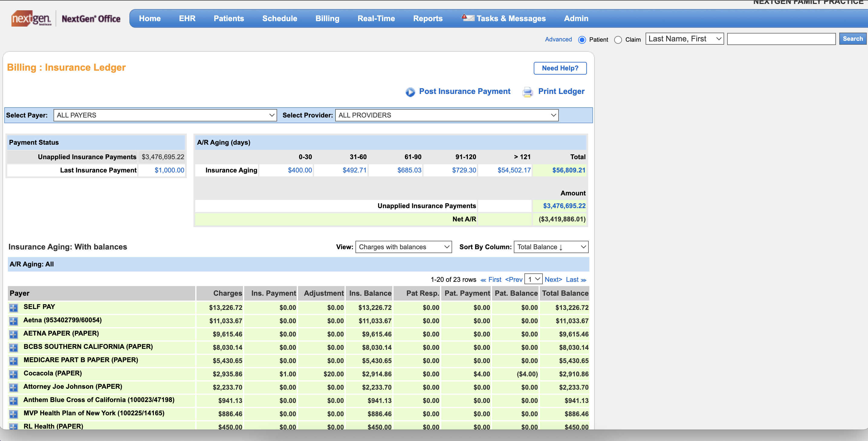Open the Reports menu
The image size is (868, 441).
pyautogui.click(x=428, y=18)
